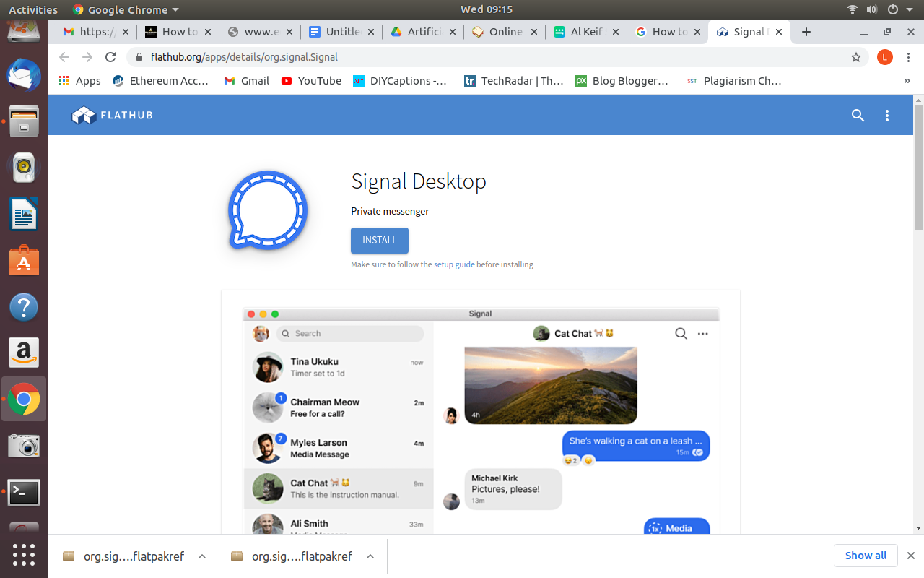Open Ubuntu Software from the dock
The height and width of the screenshot is (578, 924).
click(x=24, y=260)
